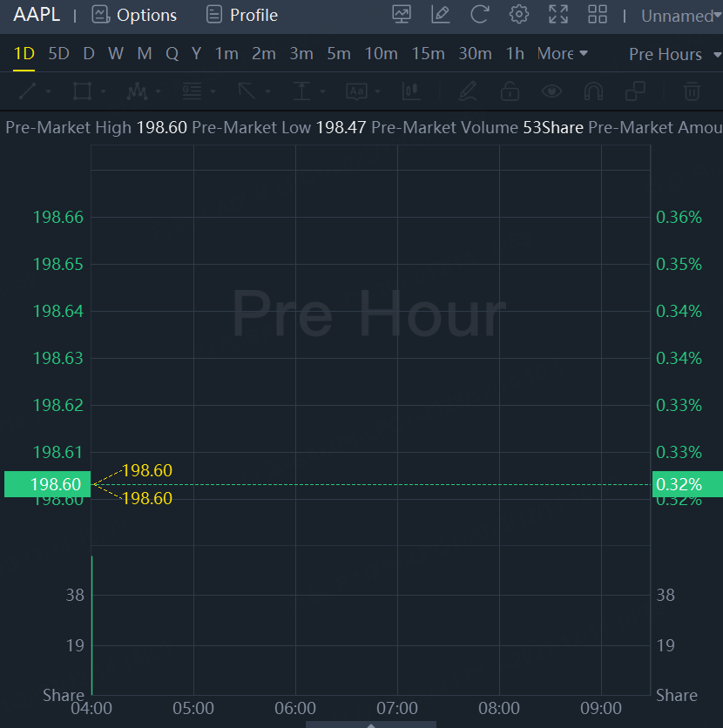Open the Unnamed layout dropdown

tap(680, 16)
